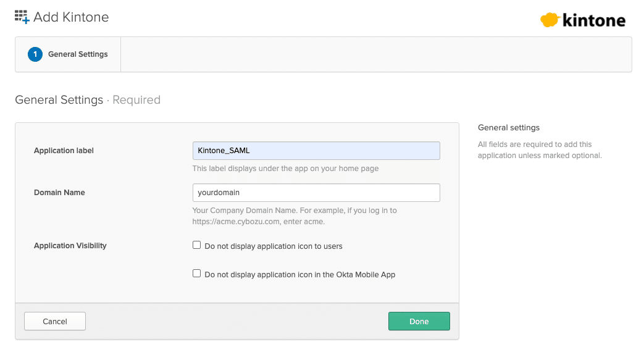
Task: Enable Do not display application icon to users
Action: coord(197,245)
